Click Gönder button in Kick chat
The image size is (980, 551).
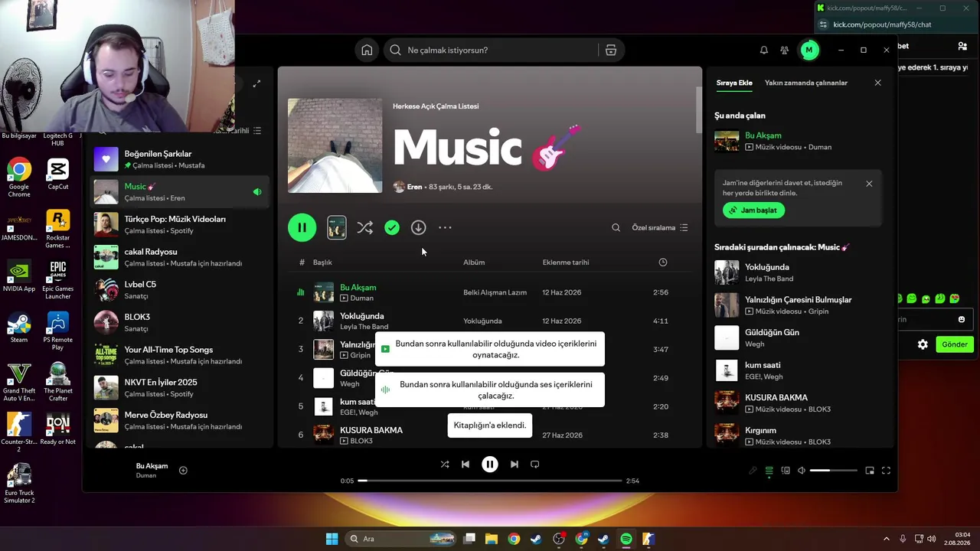coord(954,344)
